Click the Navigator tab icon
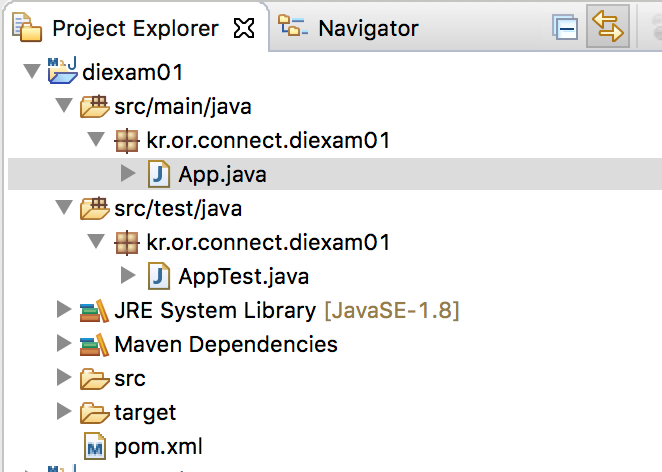This screenshot has height=472, width=662. coord(293,25)
